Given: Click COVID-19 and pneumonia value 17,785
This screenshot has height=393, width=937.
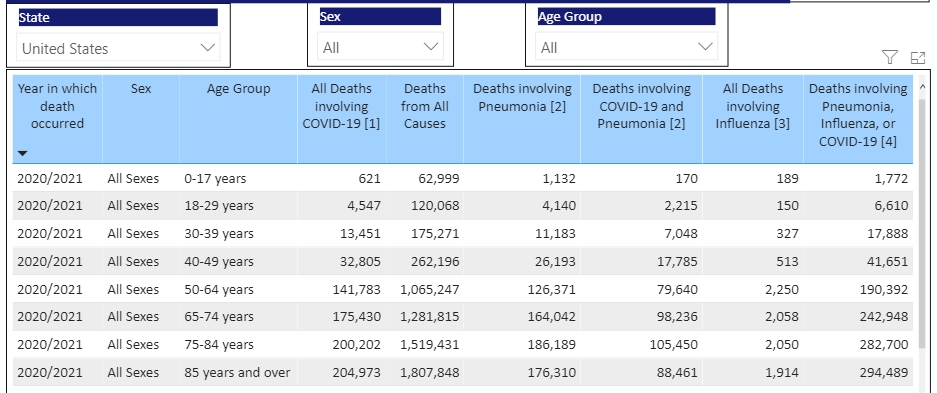Looking at the screenshot, I should click(x=678, y=262).
